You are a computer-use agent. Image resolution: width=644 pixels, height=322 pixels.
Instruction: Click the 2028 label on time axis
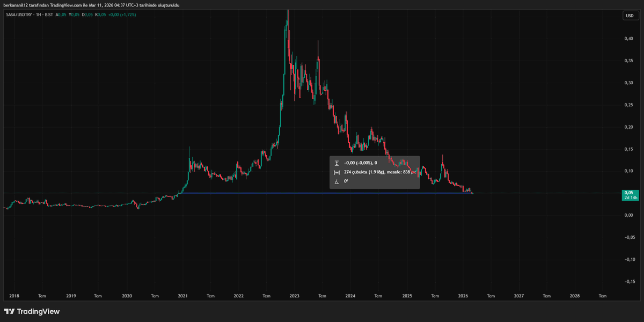(x=574, y=295)
